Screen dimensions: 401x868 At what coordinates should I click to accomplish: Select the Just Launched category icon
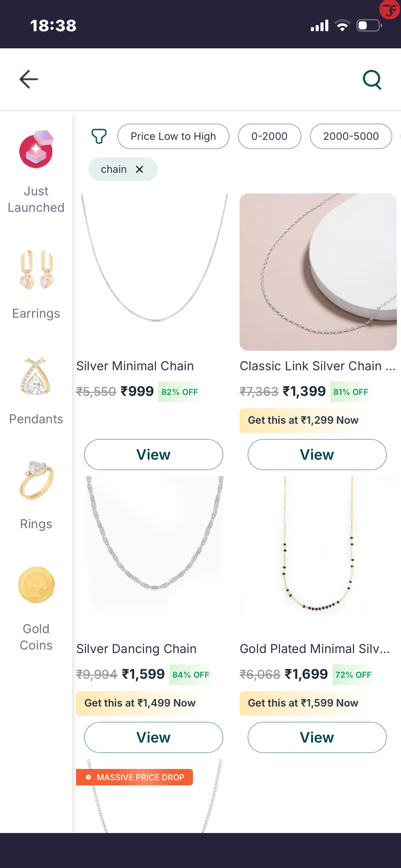(x=36, y=149)
